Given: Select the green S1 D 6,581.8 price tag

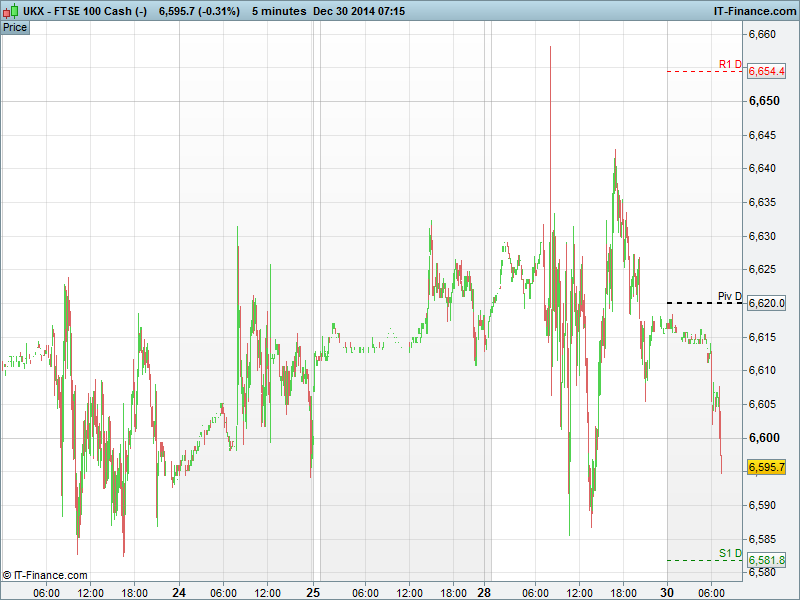Looking at the screenshot, I should [767, 560].
